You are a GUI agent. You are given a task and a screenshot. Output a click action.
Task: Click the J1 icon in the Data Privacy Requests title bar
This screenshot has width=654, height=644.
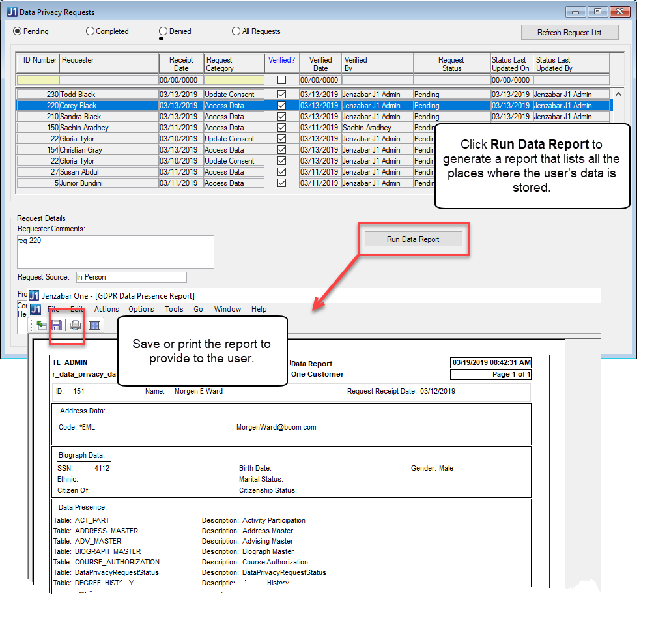point(12,12)
